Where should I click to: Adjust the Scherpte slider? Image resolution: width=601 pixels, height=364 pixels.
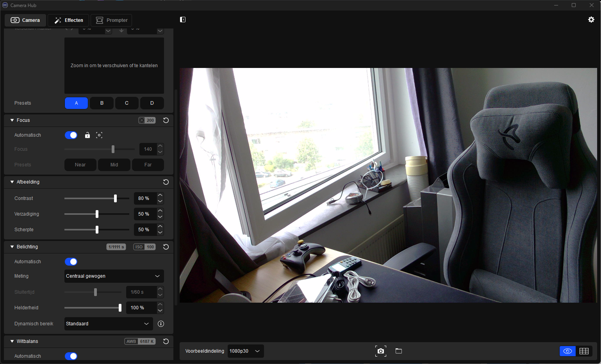[97, 230]
